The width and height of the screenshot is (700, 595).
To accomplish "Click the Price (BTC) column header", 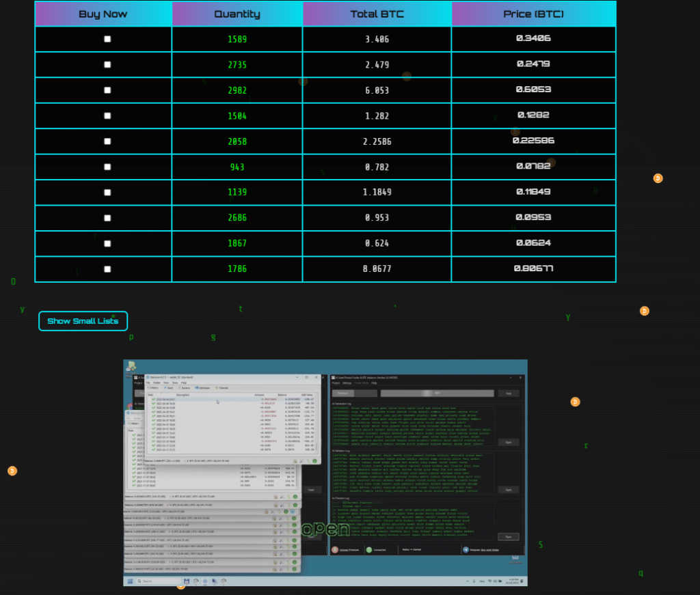I will (x=533, y=14).
